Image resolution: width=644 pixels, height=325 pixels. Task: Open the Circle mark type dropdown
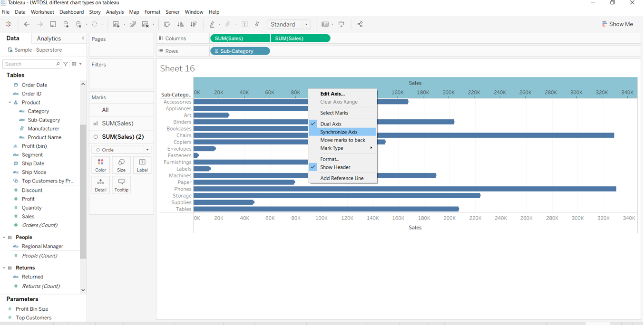click(x=121, y=150)
